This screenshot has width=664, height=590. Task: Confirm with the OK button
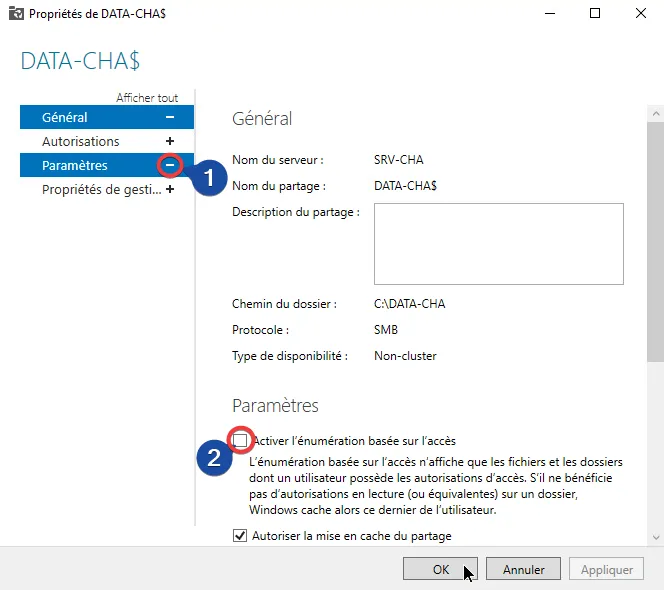tap(441, 569)
